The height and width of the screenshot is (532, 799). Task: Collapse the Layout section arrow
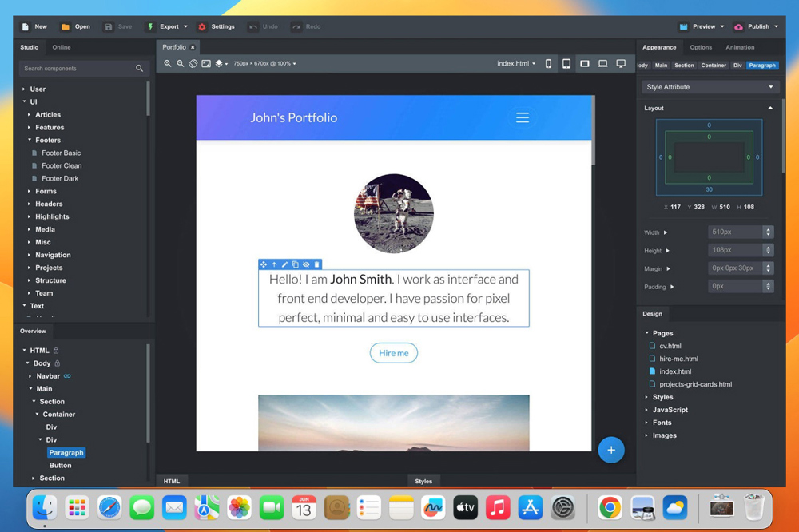(x=770, y=108)
